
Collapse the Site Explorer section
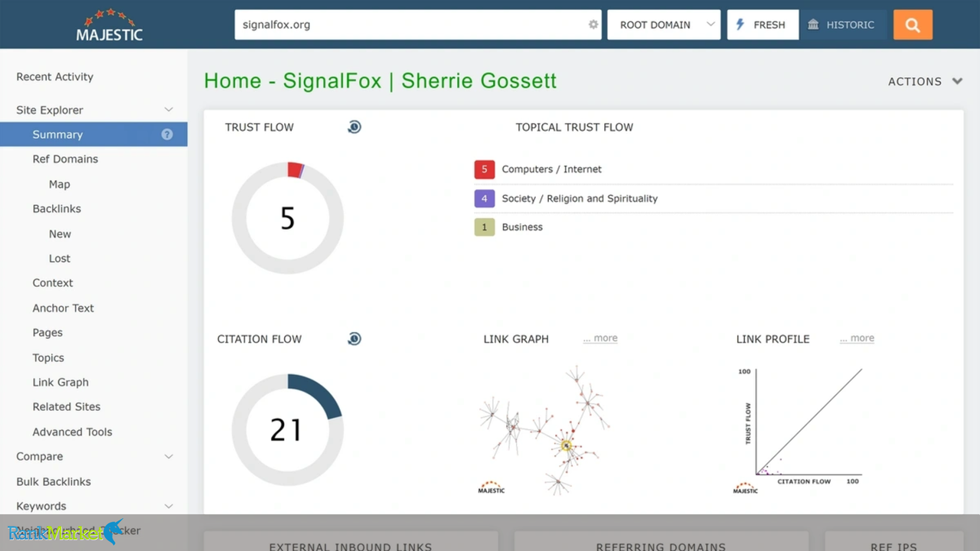(168, 110)
